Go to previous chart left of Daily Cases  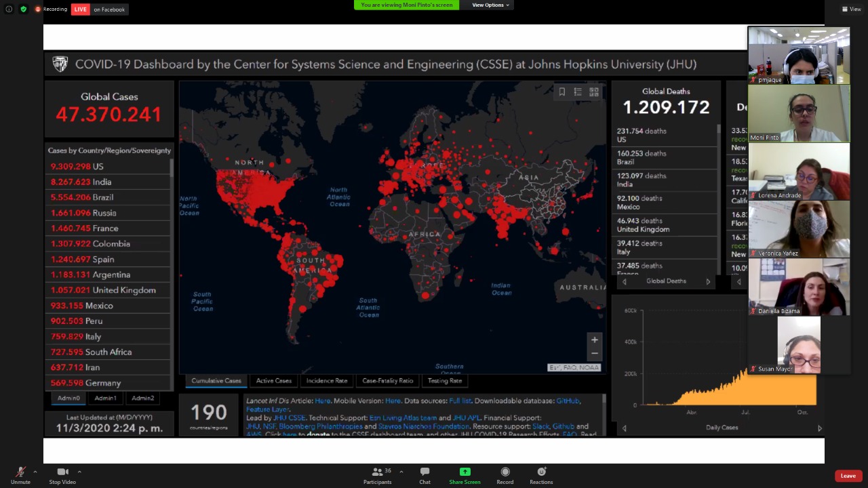(x=625, y=428)
